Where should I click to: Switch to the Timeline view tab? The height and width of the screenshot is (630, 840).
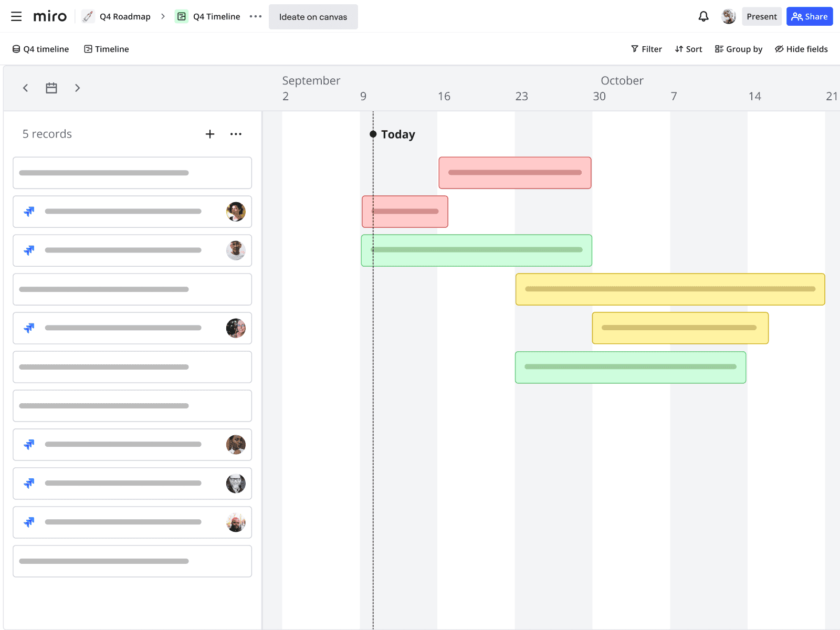[107, 49]
